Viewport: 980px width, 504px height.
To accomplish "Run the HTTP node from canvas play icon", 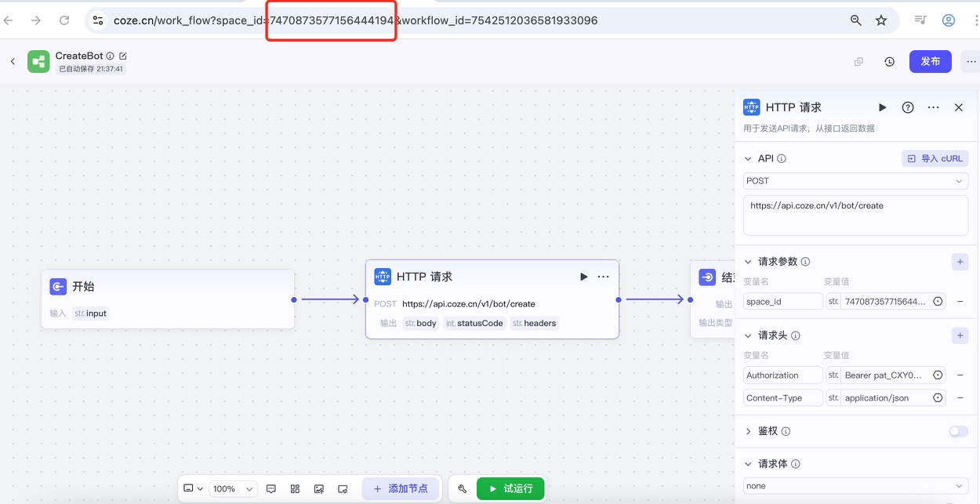I will pyautogui.click(x=583, y=277).
